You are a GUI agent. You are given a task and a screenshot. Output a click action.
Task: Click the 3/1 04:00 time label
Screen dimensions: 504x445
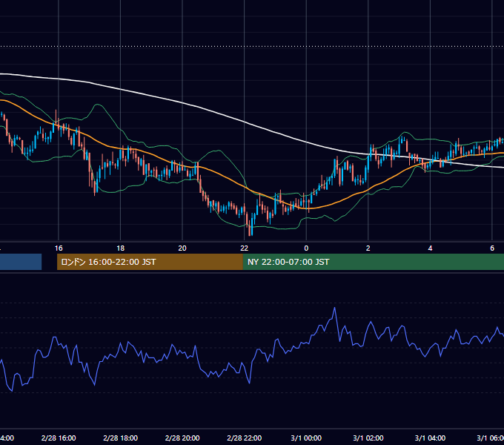pos(430,438)
